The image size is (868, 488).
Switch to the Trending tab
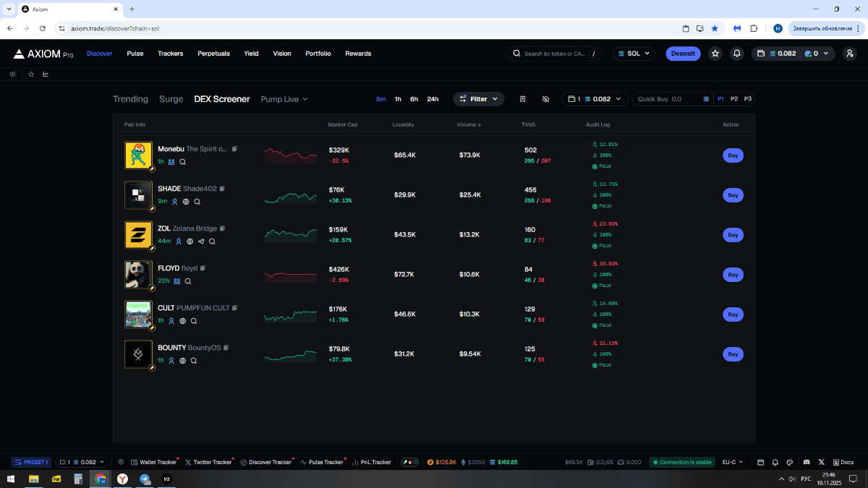(130, 99)
